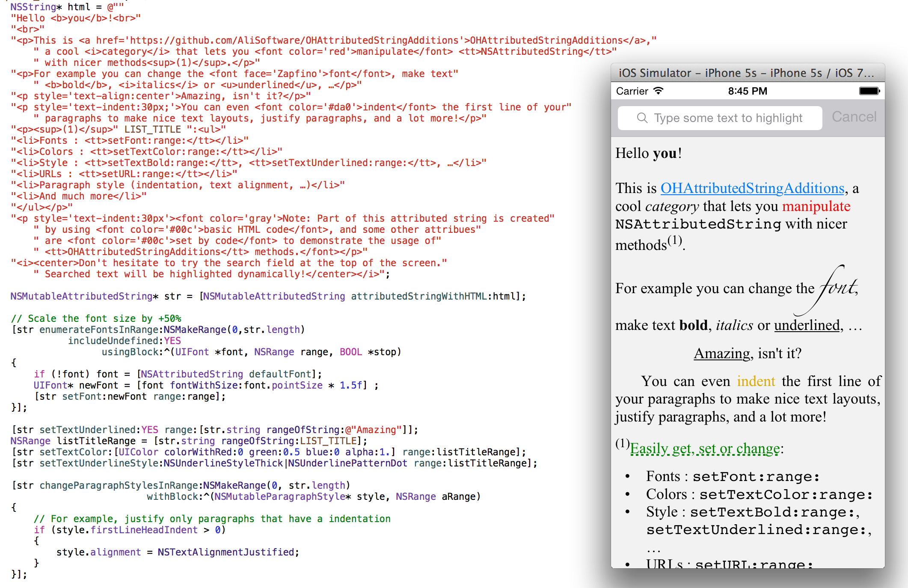
Task: Click the magnifying glass search icon
Action: coord(642,118)
